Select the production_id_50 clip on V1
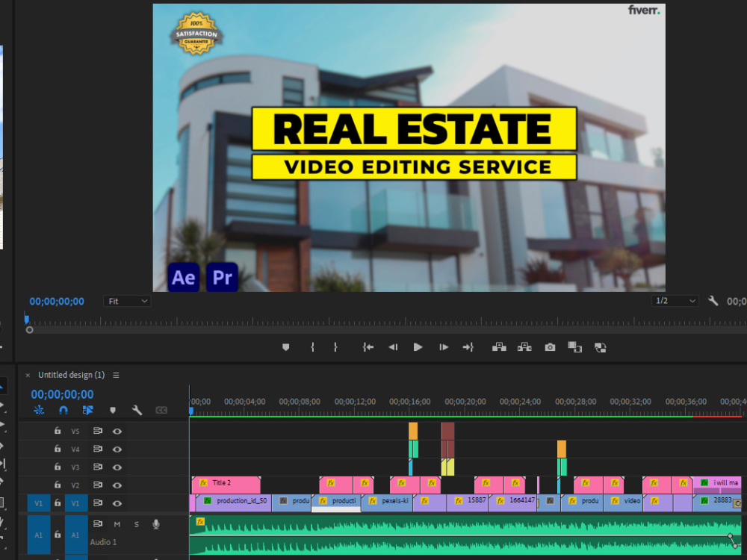The width and height of the screenshot is (747, 560). pos(234,503)
